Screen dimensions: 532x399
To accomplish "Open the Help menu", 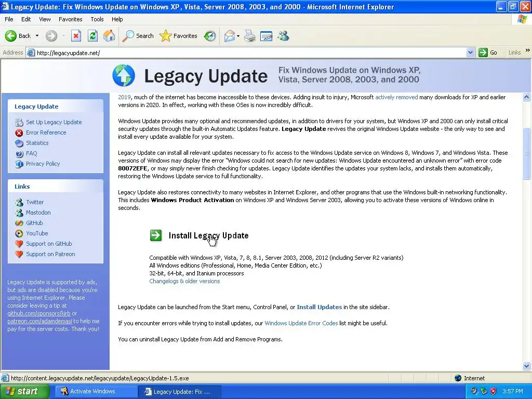I will [117, 19].
